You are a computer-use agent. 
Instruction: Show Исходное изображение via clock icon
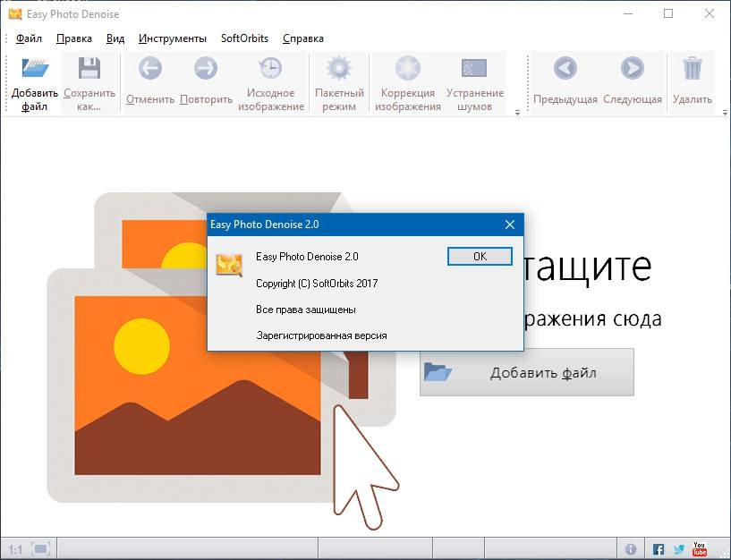tap(270, 69)
